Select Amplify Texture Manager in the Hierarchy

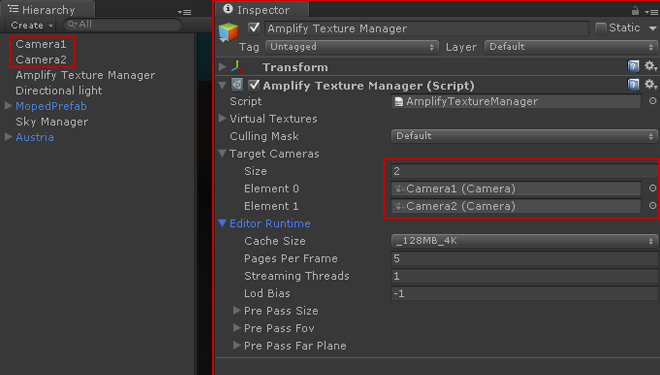pos(85,75)
